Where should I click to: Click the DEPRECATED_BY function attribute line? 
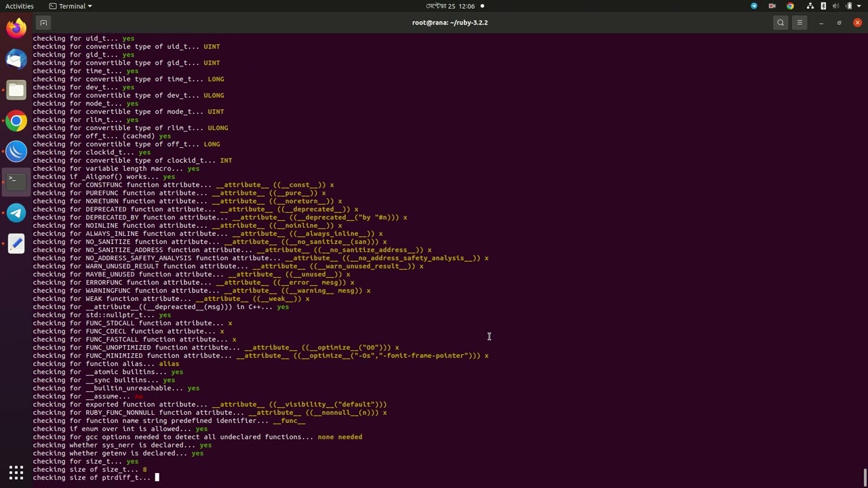[x=220, y=218]
